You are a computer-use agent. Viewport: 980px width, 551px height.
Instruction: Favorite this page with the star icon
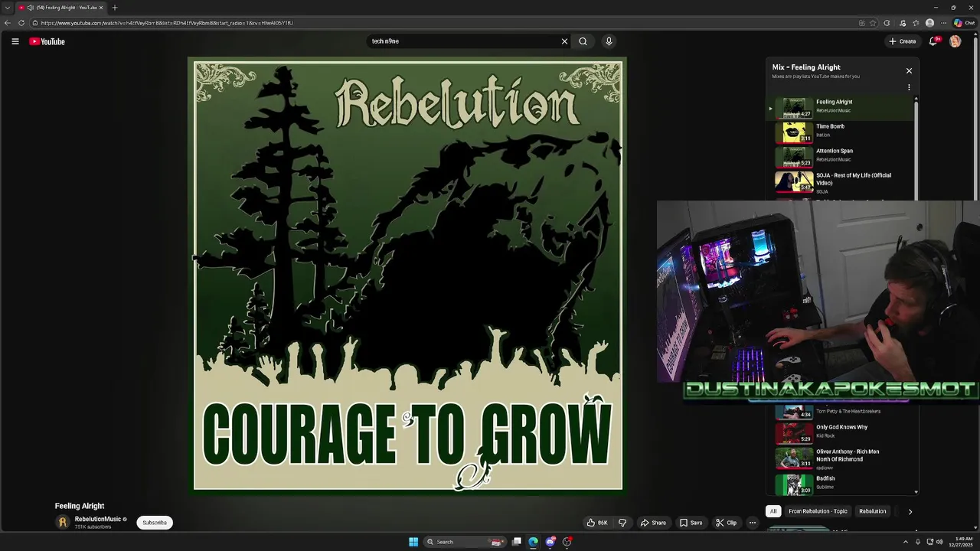pyautogui.click(x=873, y=23)
